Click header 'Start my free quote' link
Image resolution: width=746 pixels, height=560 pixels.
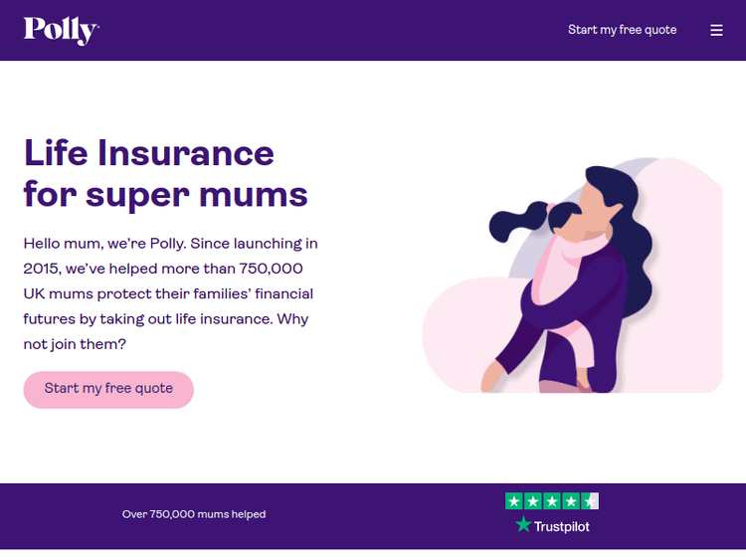pyautogui.click(x=622, y=30)
